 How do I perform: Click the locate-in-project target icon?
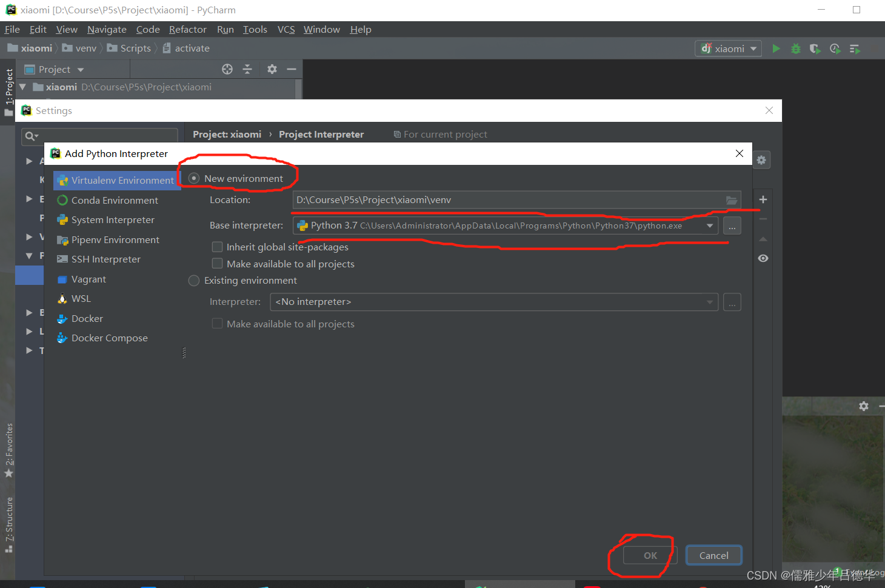[227, 69]
